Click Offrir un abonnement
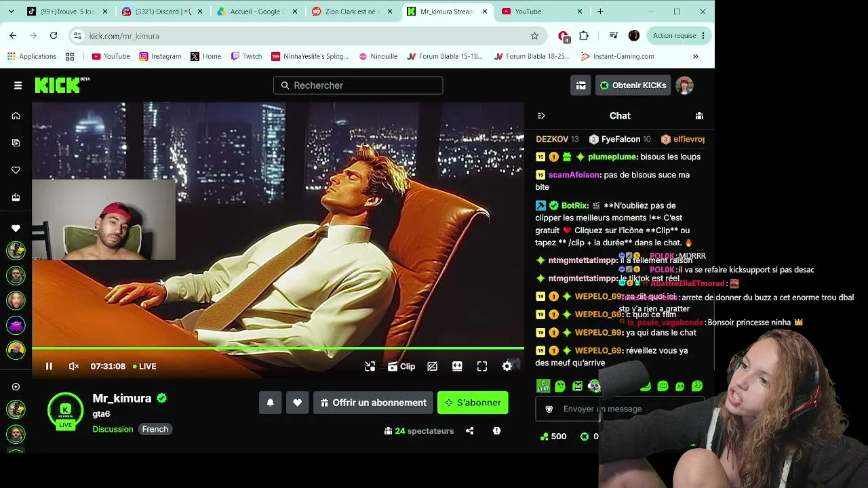The height and width of the screenshot is (488, 868). [373, 403]
